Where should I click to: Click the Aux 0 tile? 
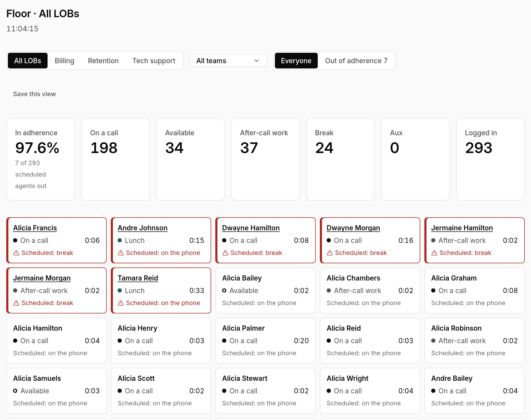coord(415,159)
